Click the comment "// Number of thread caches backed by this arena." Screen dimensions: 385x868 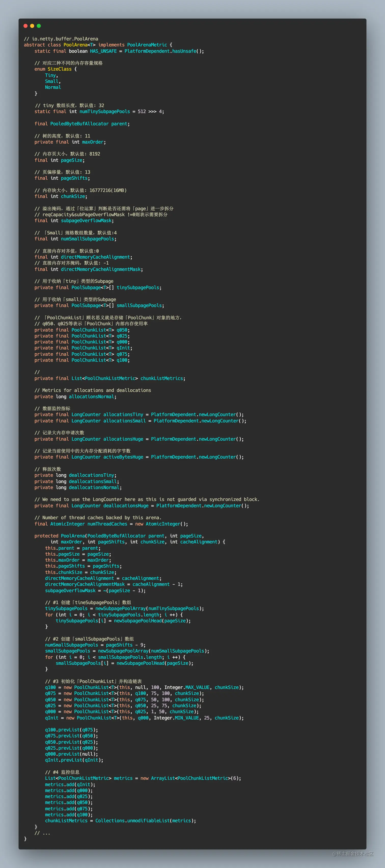[x=98, y=518]
